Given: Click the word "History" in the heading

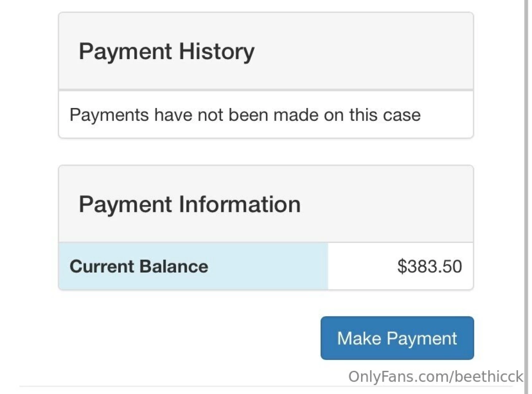Looking at the screenshot, I should [217, 51].
